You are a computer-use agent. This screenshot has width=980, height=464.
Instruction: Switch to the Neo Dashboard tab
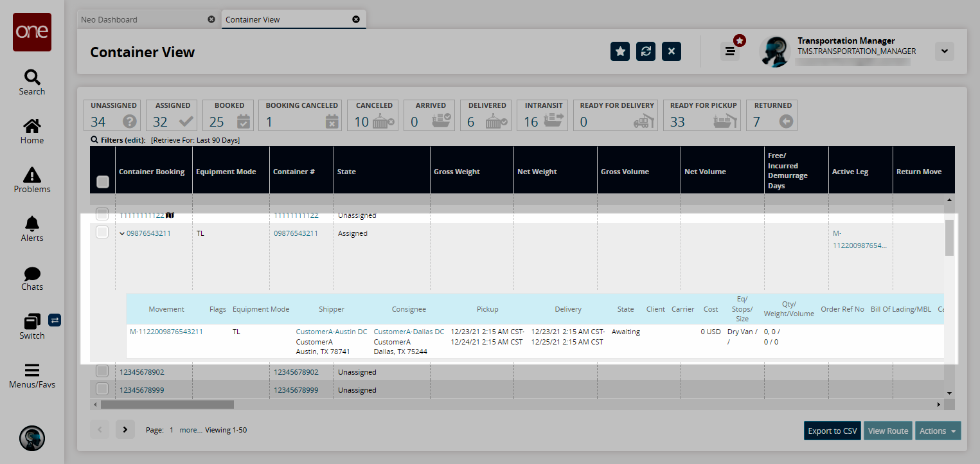pos(109,19)
